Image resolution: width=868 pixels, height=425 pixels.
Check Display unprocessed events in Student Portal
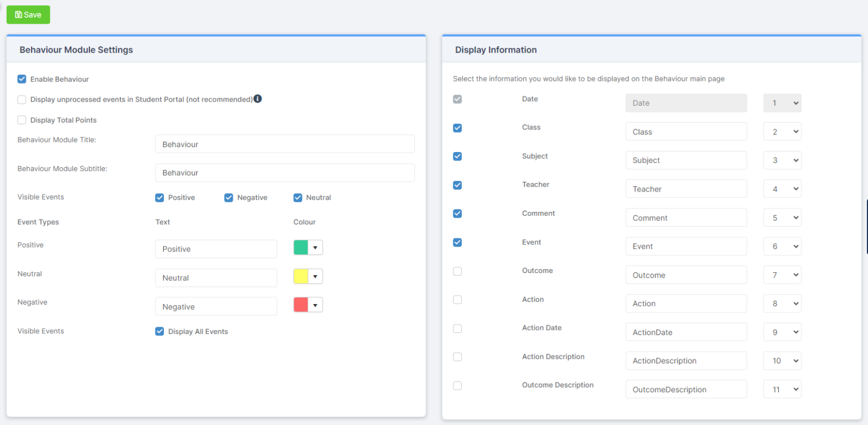pyautogui.click(x=21, y=99)
